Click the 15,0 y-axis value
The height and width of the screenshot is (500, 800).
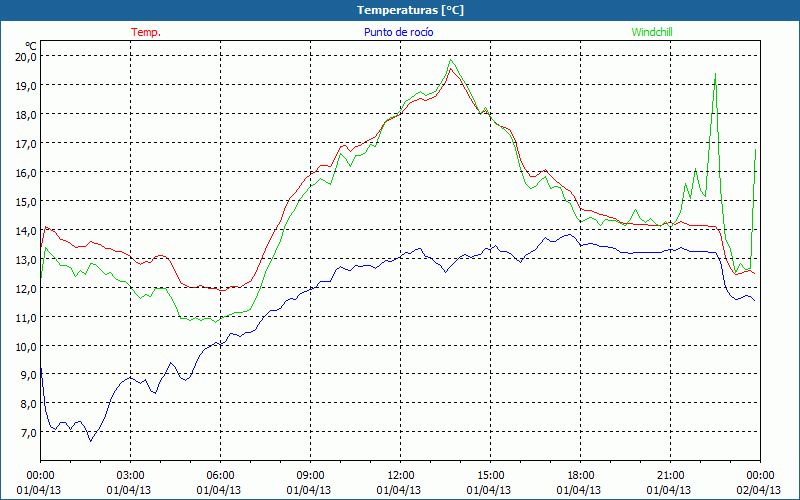(x=26, y=202)
